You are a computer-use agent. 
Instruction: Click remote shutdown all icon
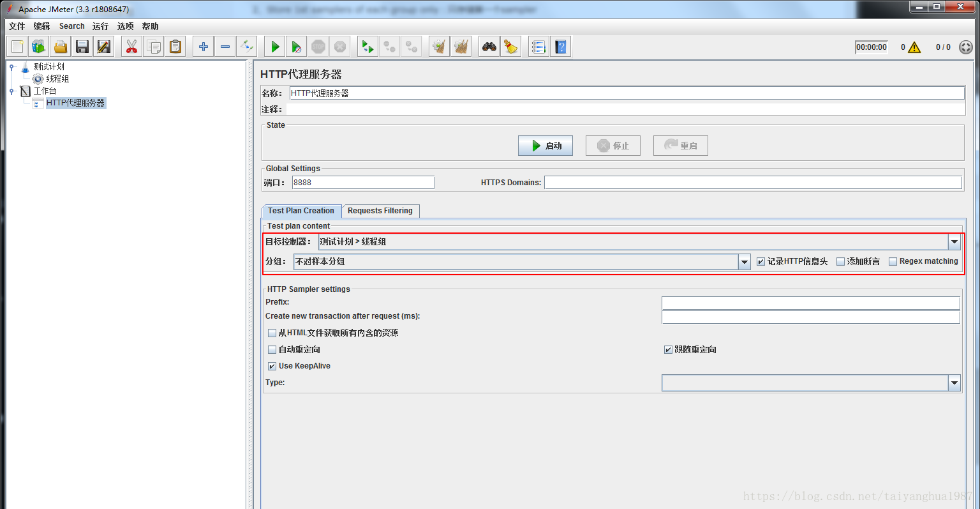[412, 47]
